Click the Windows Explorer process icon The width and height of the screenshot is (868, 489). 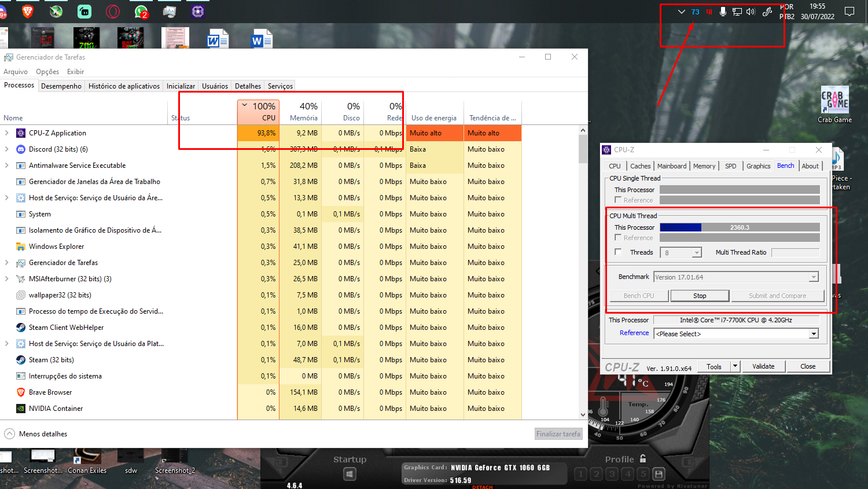[x=21, y=247]
